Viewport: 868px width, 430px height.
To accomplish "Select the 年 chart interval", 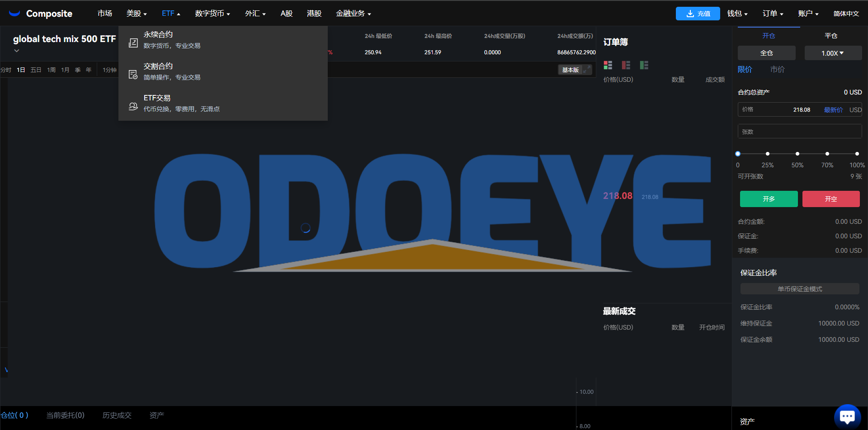I will (89, 70).
